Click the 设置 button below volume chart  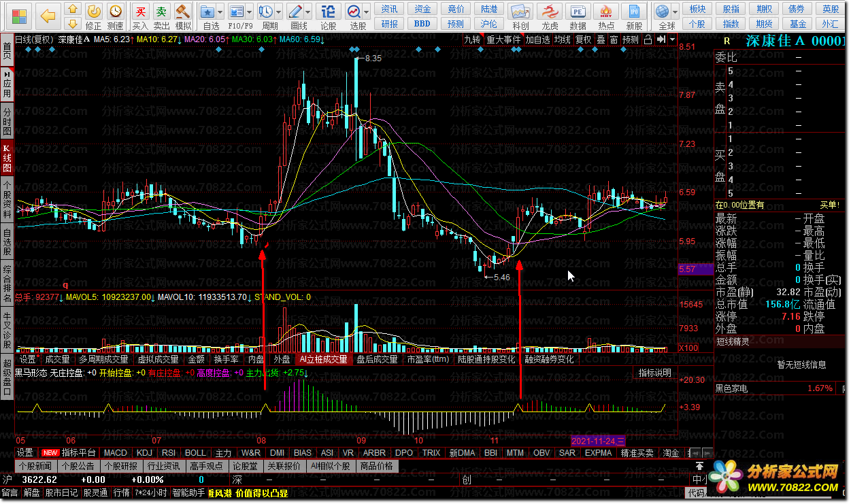tap(28, 359)
